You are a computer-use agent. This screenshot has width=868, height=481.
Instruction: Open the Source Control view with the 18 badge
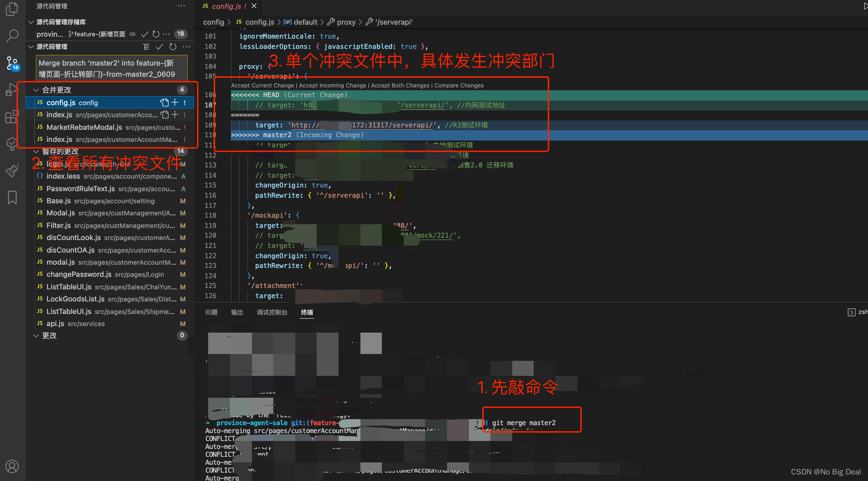12,63
